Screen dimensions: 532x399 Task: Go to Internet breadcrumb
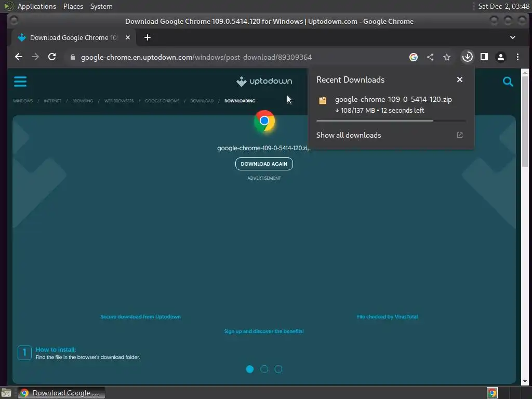click(52, 101)
